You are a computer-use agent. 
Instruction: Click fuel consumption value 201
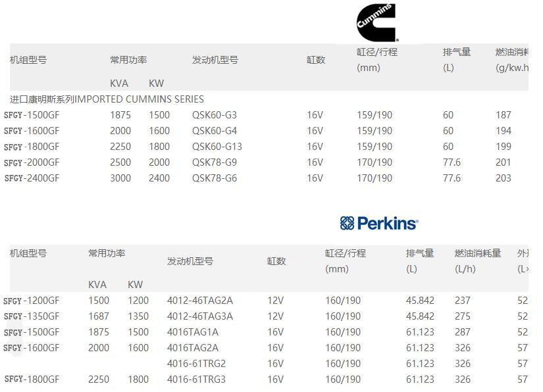click(x=503, y=162)
